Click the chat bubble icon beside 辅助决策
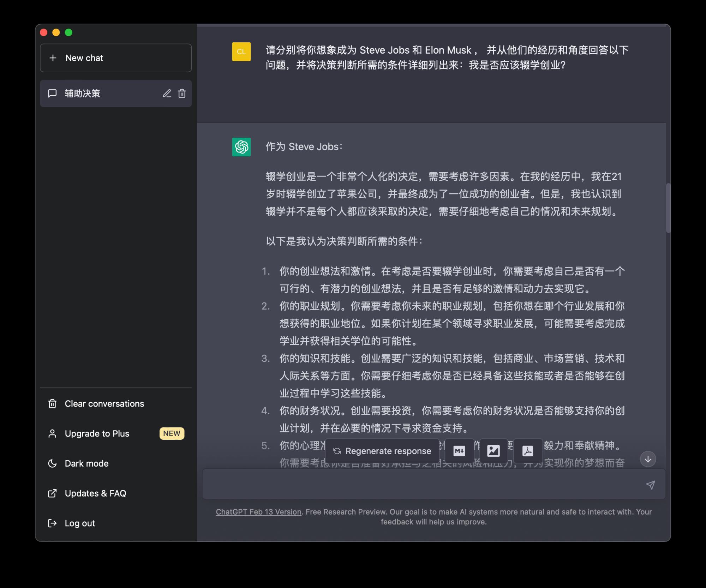706x588 pixels. pyautogui.click(x=52, y=94)
